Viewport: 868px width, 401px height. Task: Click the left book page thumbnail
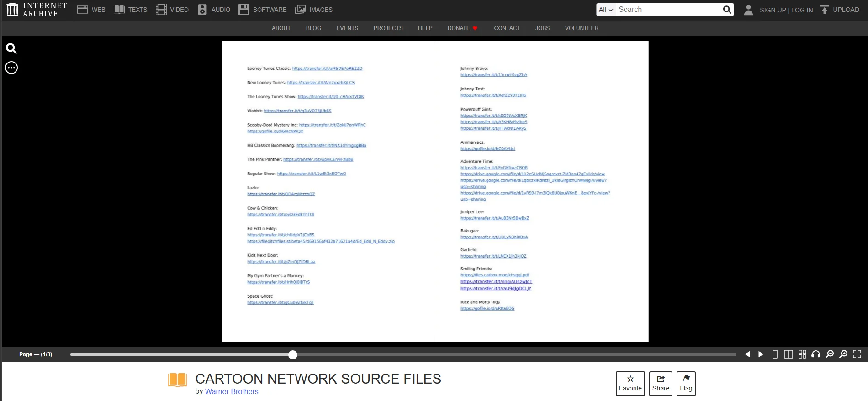click(x=328, y=191)
